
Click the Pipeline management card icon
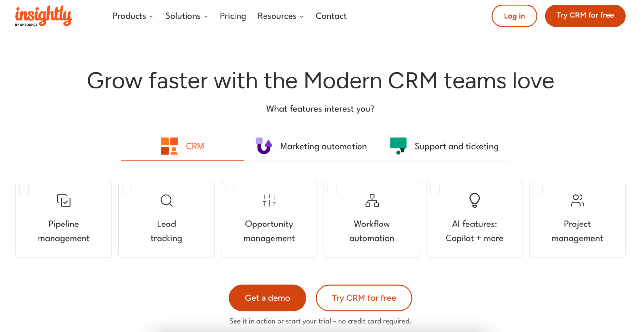pyautogui.click(x=63, y=200)
